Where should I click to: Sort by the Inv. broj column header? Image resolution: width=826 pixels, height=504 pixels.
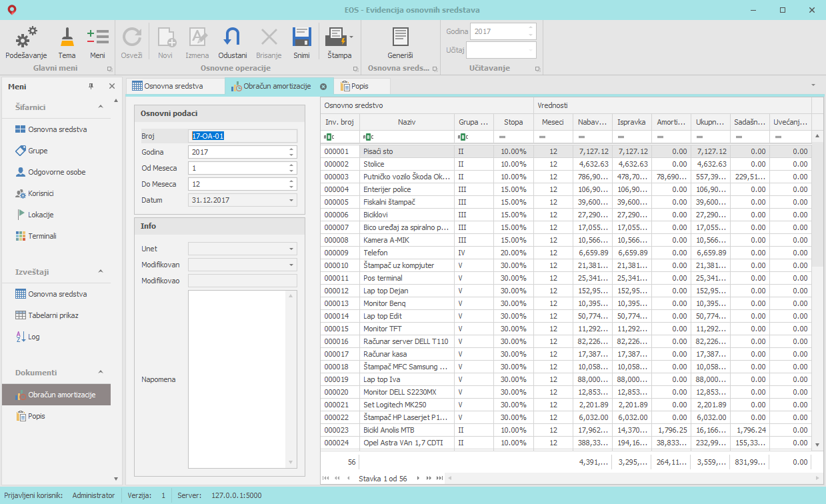339,122
